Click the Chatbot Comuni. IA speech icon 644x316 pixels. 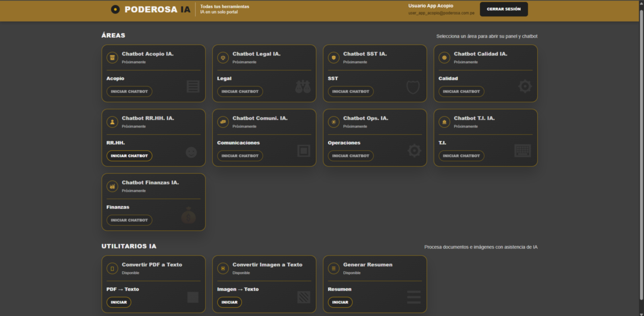[223, 122]
